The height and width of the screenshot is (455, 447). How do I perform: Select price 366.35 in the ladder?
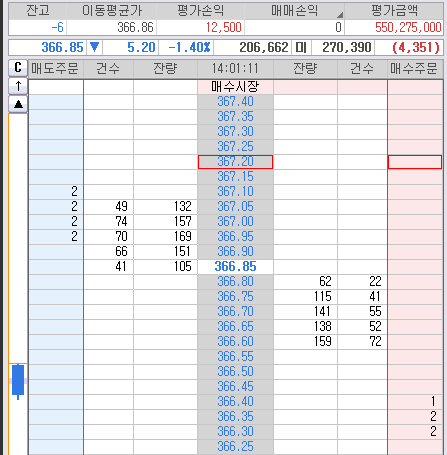click(x=235, y=416)
